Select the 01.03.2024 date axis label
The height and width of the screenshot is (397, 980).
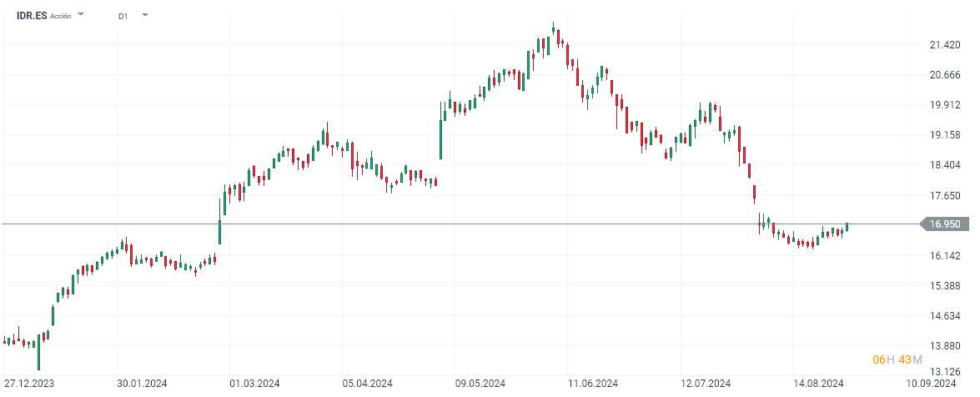coord(255,384)
